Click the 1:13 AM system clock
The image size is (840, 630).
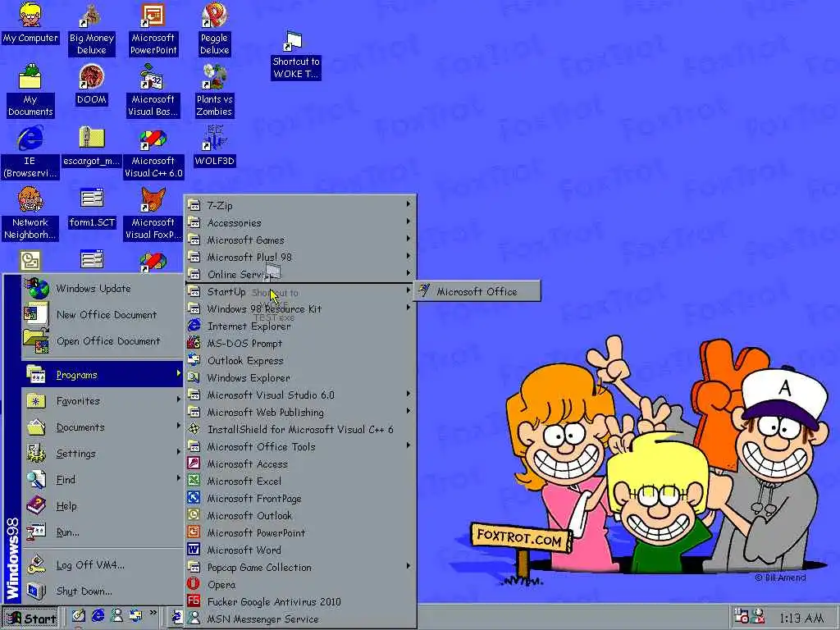point(801,618)
